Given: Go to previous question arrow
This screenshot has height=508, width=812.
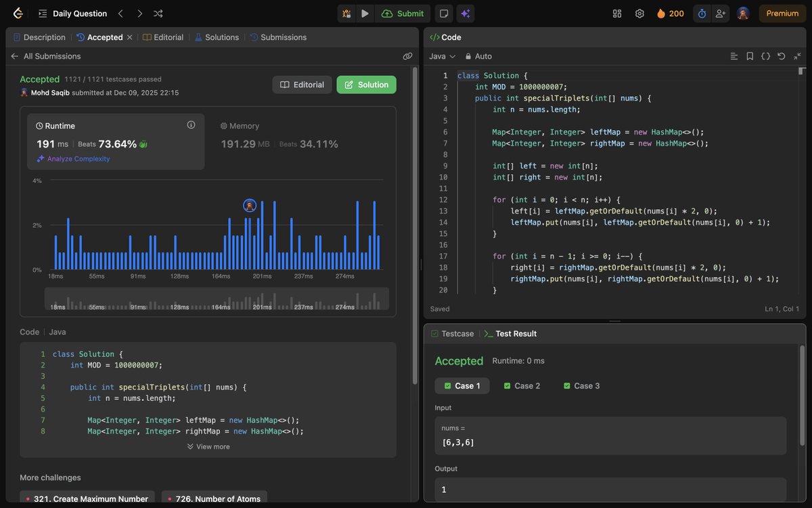Looking at the screenshot, I should tap(120, 14).
